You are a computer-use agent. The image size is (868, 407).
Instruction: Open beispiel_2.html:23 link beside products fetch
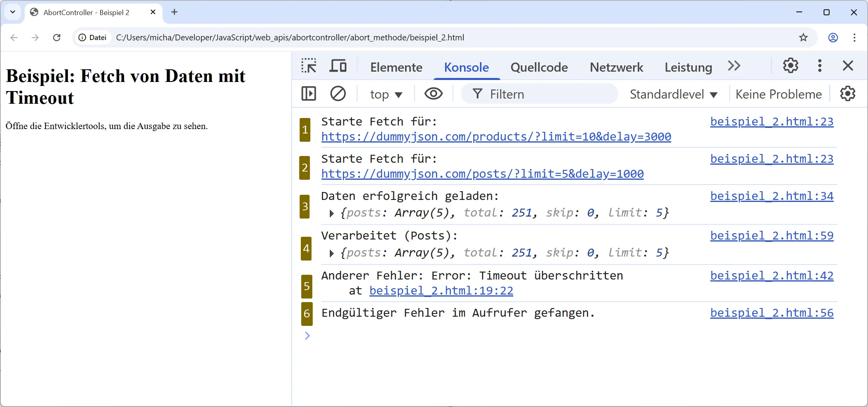(x=772, y=122)
